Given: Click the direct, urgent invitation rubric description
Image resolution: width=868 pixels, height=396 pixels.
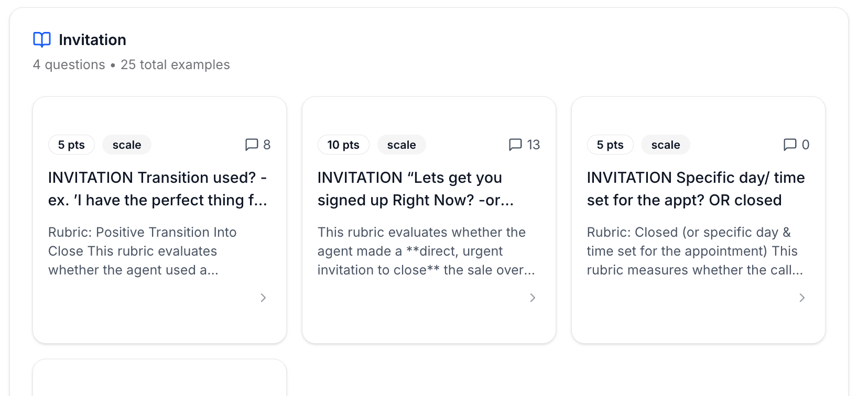Looking at the screenshot, I should pos(426,251).
